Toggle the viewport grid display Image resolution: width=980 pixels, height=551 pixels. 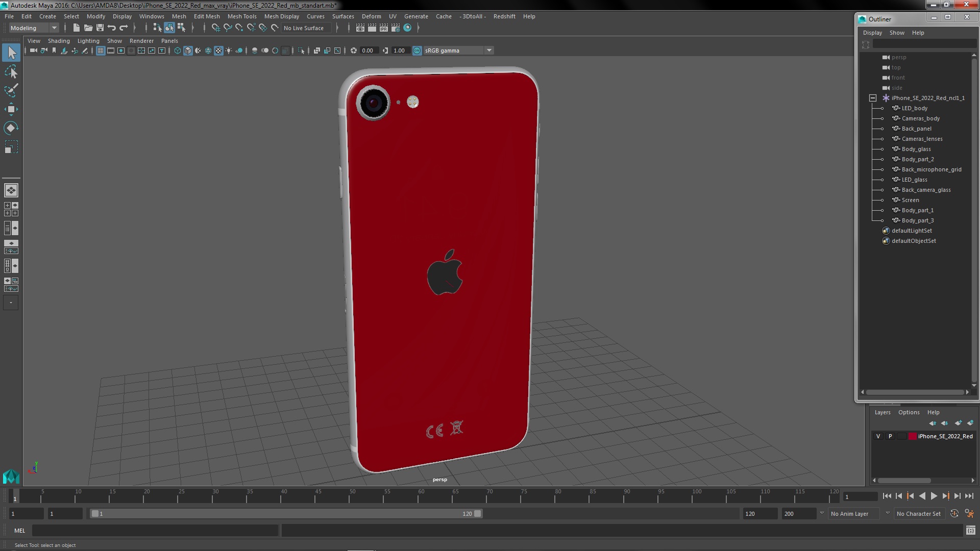coord(101,51)
